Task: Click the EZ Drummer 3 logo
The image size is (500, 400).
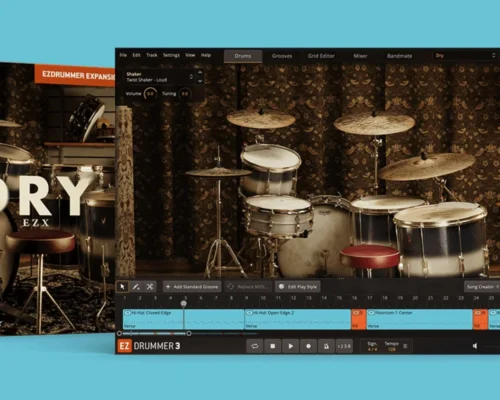Action: [149, 346]
